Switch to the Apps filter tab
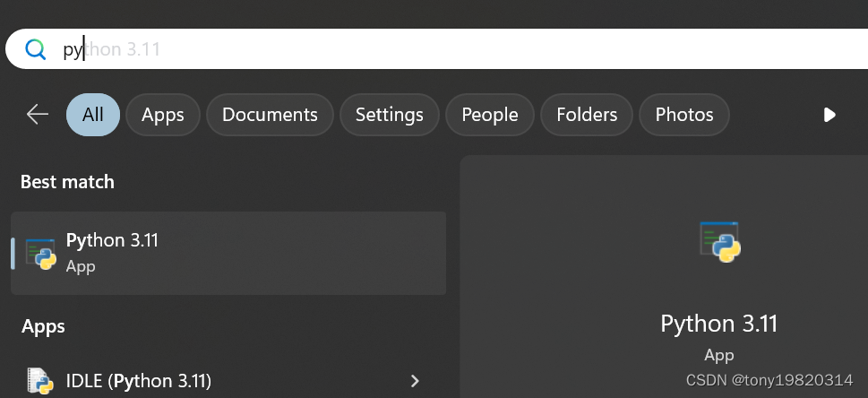Viewport: 868px width, 398px height. (163, 115)
